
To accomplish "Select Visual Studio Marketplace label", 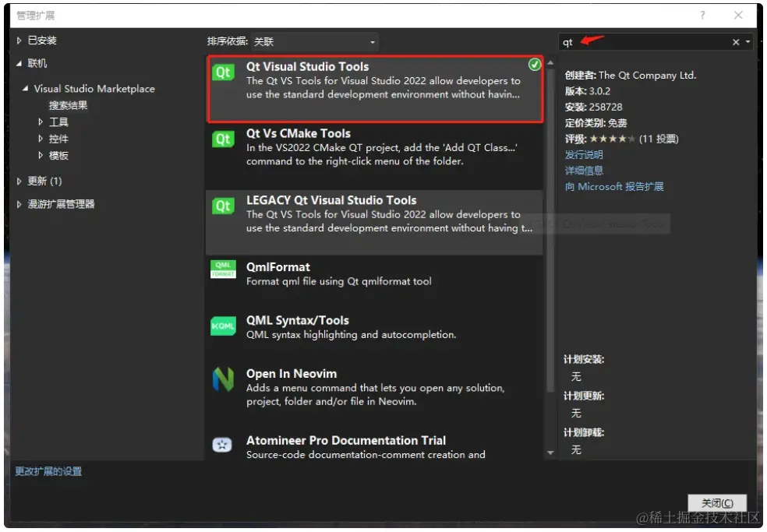I will pos(94,89).
